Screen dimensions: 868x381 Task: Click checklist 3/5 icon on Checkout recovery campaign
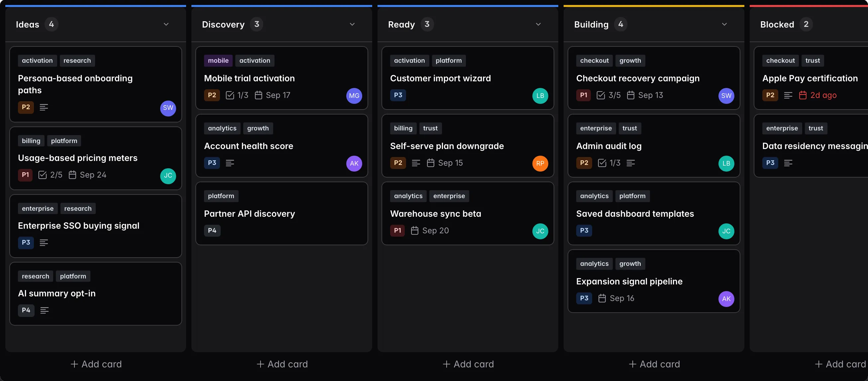point(600,95)
